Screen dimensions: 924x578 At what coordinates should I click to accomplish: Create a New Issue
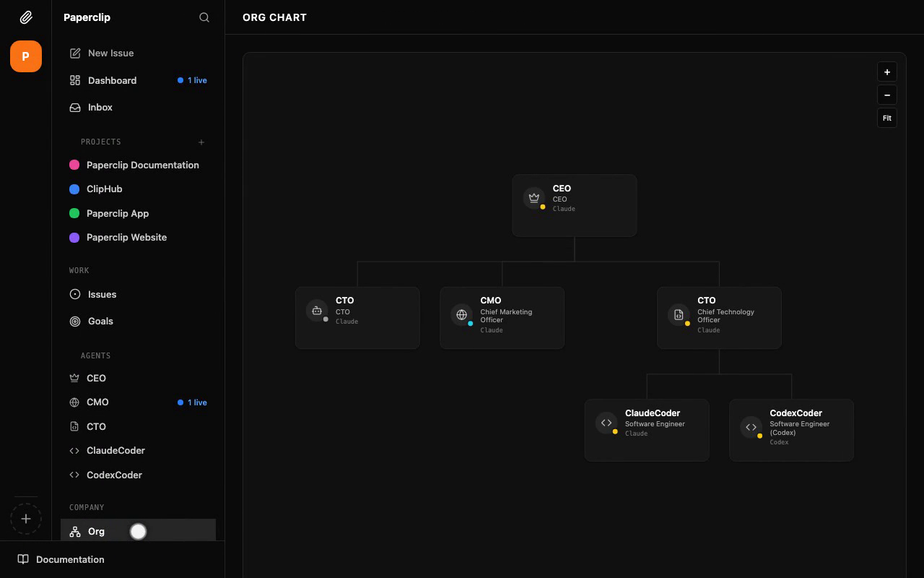[x=138, y=53]
